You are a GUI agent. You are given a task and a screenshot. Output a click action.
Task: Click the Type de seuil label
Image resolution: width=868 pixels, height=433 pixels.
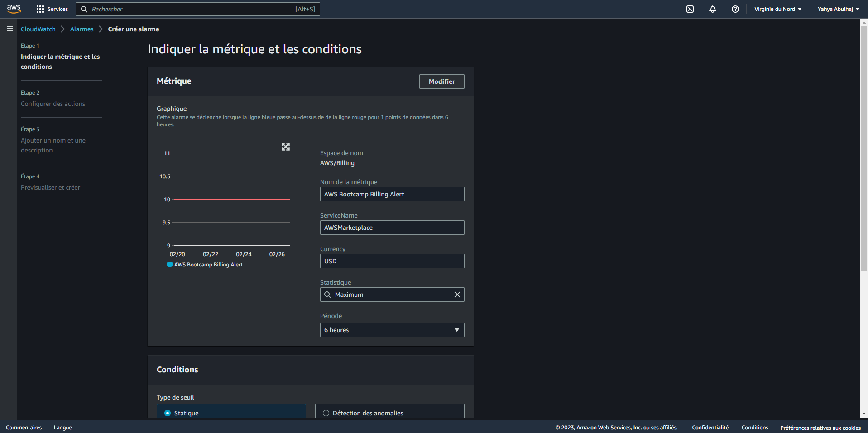point(175,397)
